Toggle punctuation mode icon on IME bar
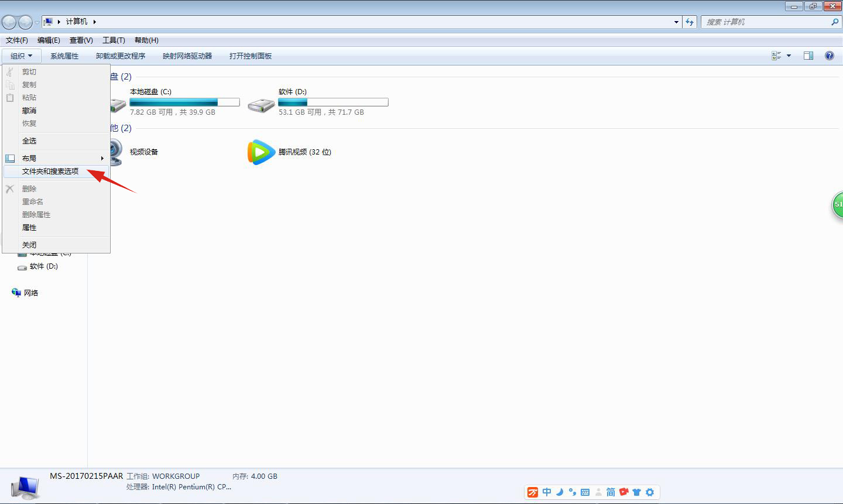843x504 pixels. [572, 492]
